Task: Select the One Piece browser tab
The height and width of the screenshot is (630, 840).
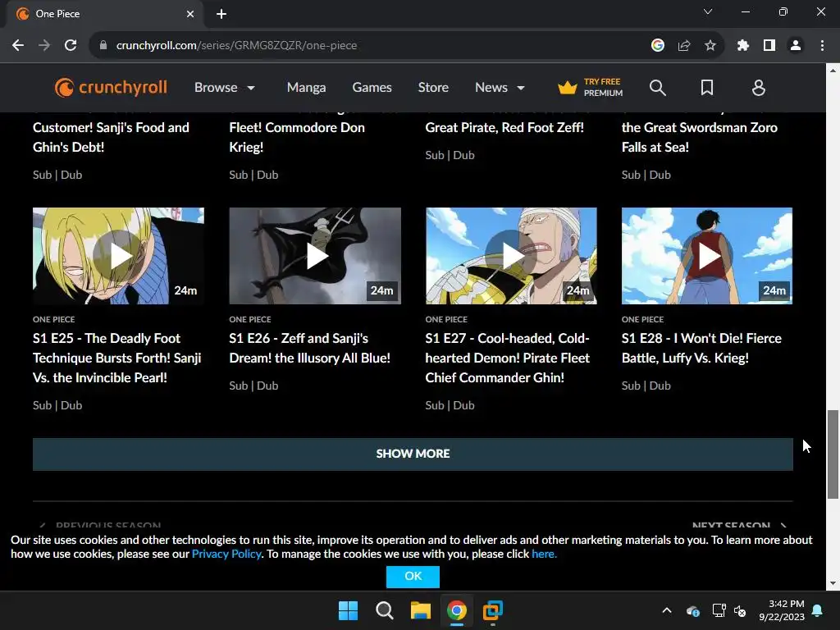Action: coord(104,14)
